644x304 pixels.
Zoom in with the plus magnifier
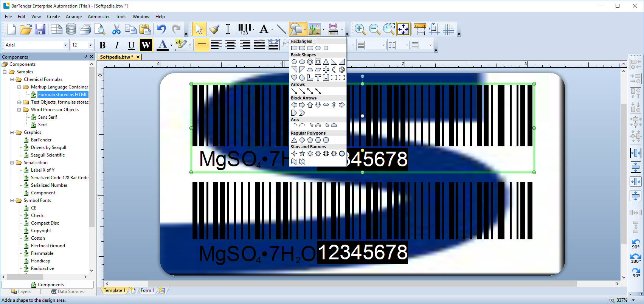360,29
